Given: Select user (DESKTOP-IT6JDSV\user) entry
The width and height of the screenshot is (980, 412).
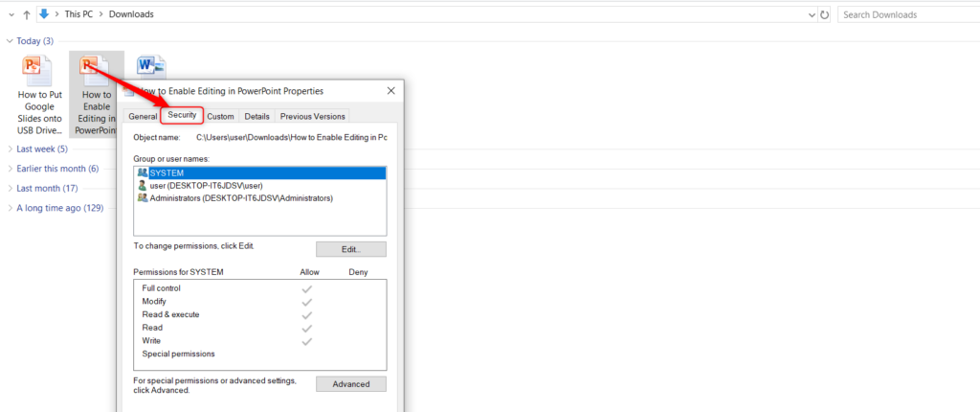Looking at the screenshot, I should (x=206, y=185).
